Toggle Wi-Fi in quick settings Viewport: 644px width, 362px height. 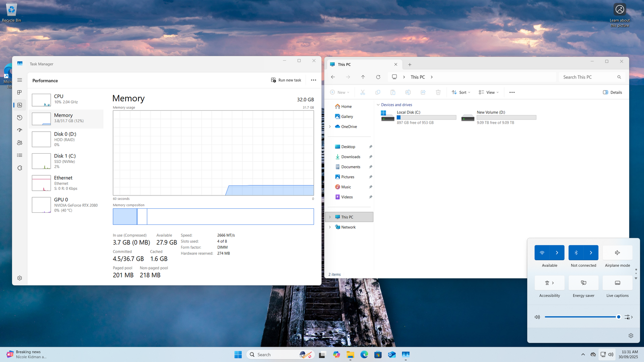(x=542, y=253)
